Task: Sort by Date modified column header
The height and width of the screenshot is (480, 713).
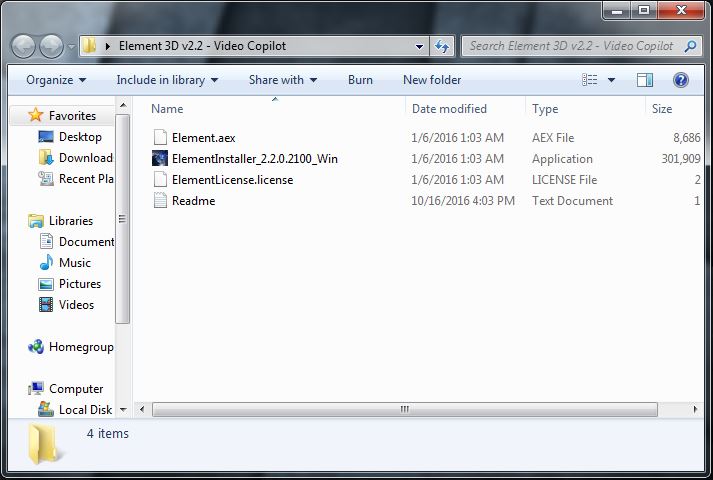Action: click(449, 109)
